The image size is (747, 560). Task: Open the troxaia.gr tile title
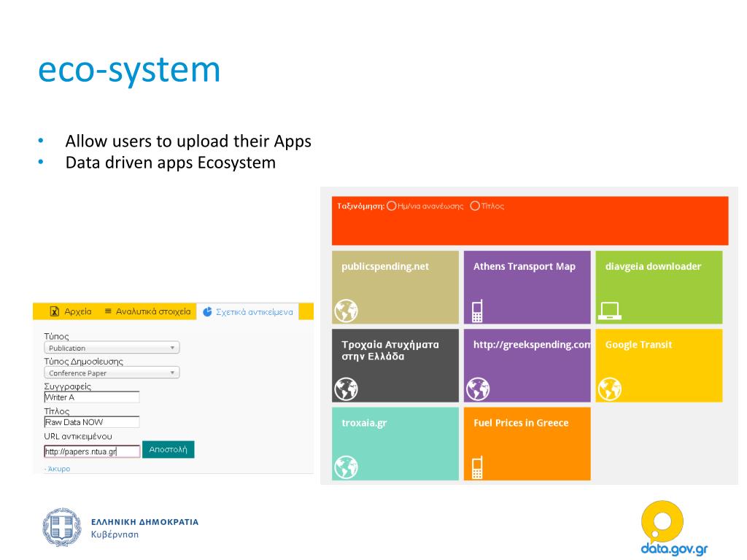(365, 423)
